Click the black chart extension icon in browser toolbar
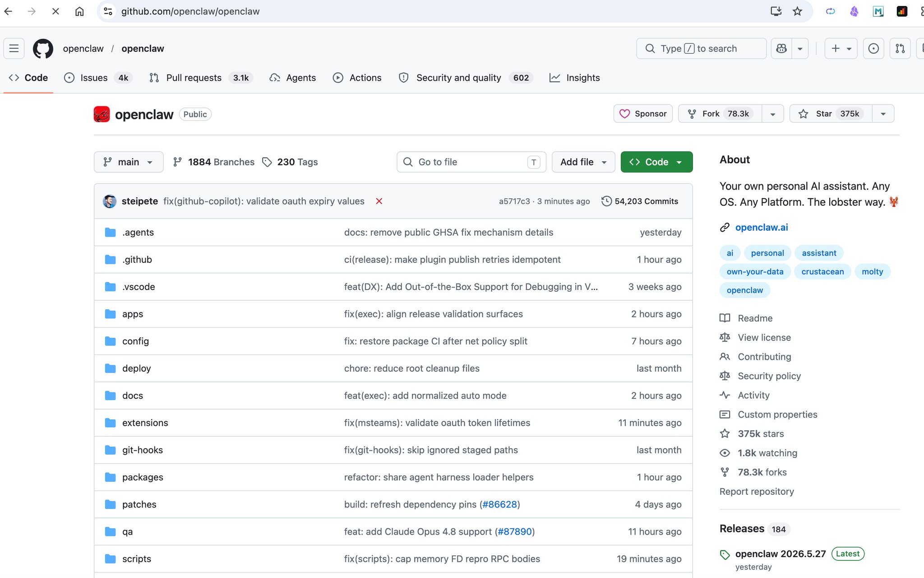This screenshot has height=578, width=924. point(902,11)
